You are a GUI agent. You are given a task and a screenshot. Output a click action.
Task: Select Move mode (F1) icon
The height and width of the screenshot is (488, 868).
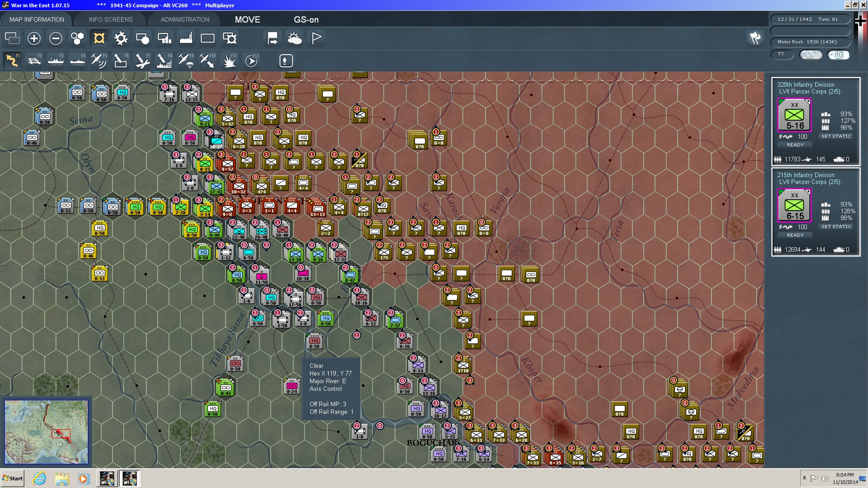click(x=12, y=61)
